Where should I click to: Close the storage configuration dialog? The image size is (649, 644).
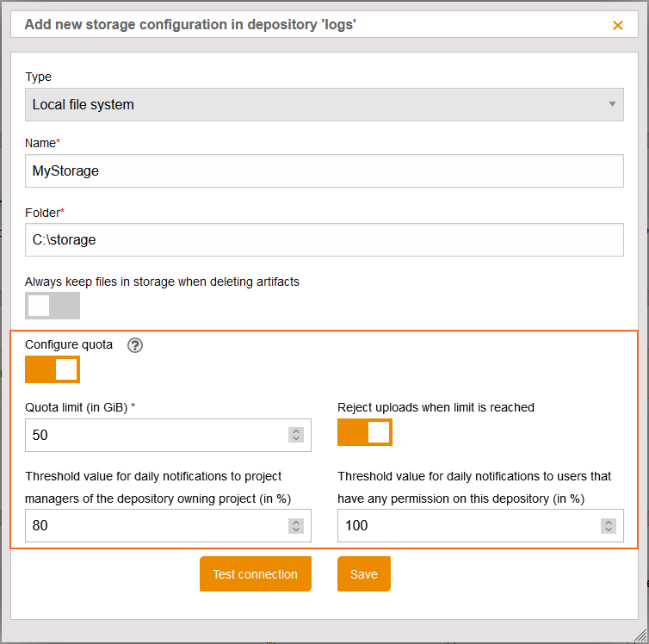point(617,25)
